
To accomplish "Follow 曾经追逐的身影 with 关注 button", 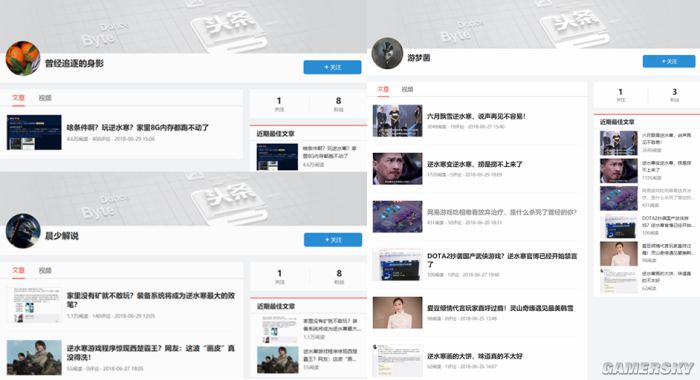I will pos(332,67).
